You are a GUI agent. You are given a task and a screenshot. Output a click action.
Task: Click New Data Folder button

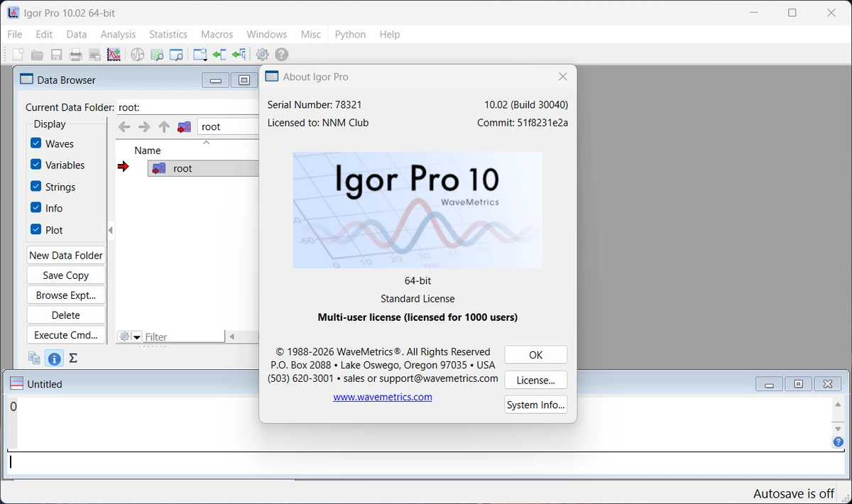point(66,256)
